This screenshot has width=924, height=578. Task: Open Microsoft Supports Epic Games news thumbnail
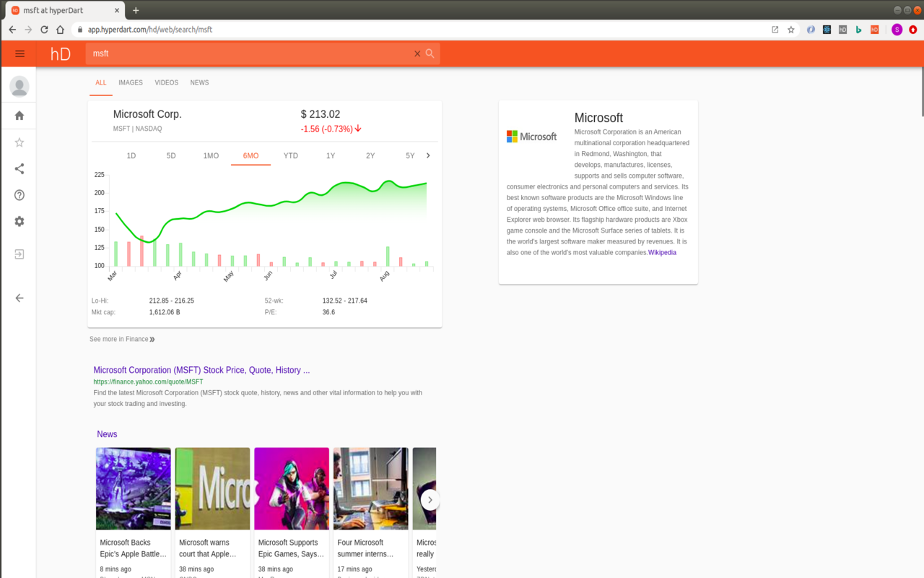[x=292, y=489]
